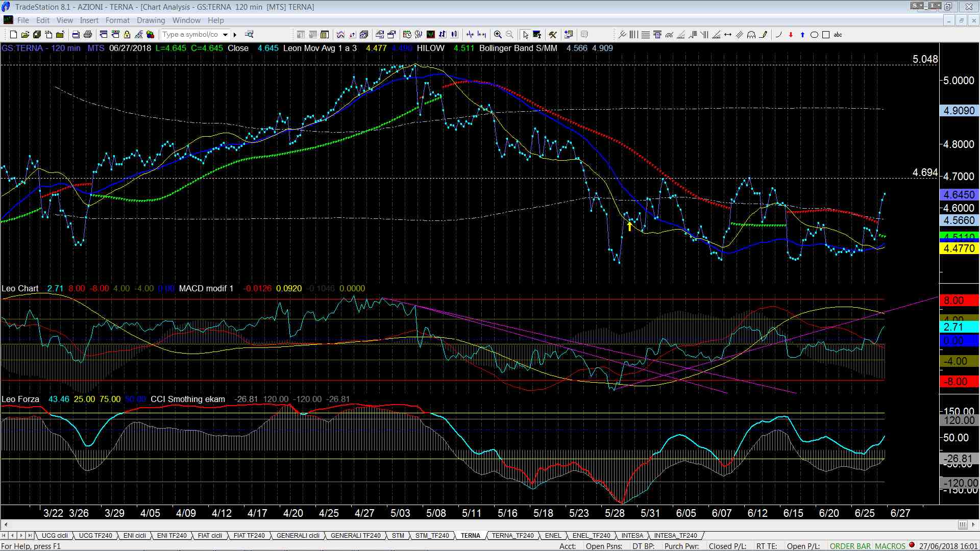Click the clock calendar session icon
980x551 pixels.
click(x=407, y=35)
